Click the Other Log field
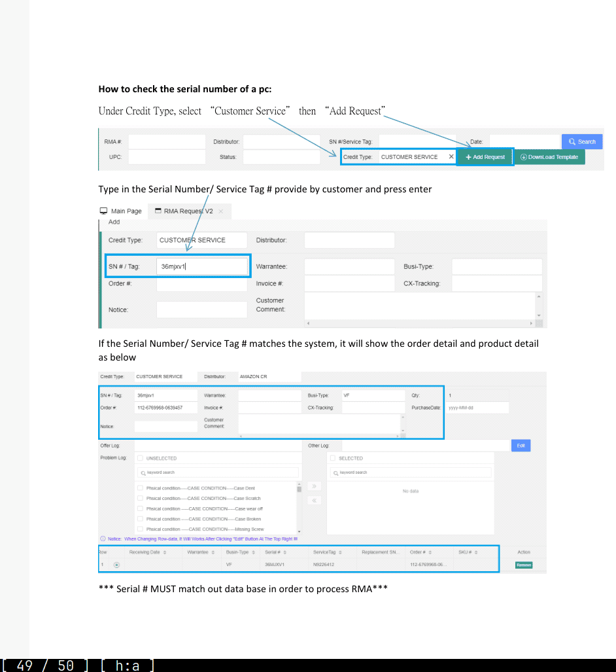This screenshot has width=616, height=672. [x=426, y=446]
